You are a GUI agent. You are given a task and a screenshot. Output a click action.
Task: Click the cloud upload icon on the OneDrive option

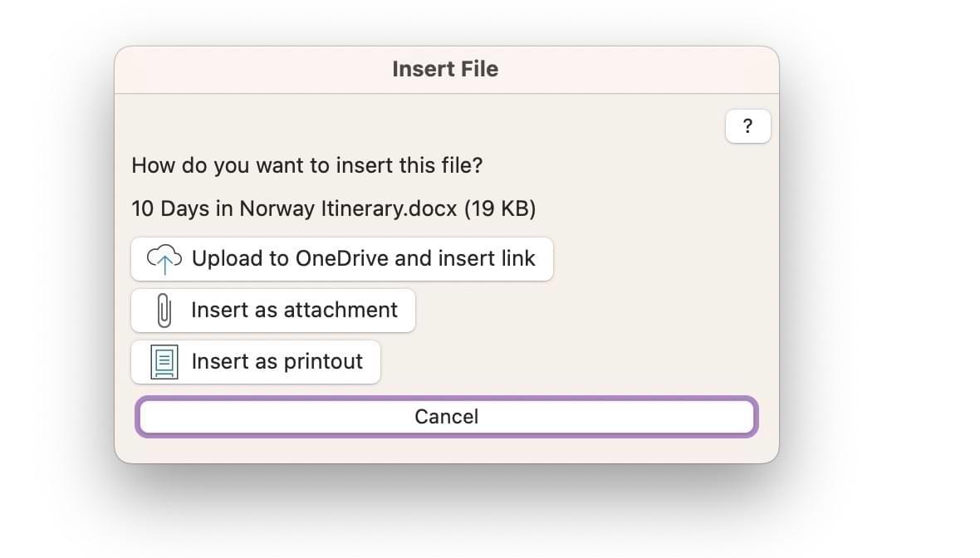(164, 258)
